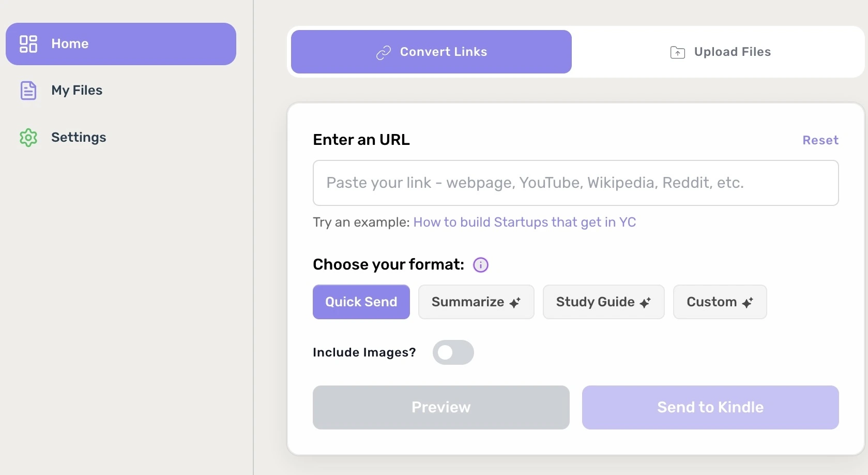The image size is (868, 475).
Task: Switch to the Upload Files tab
Action: 720,52
